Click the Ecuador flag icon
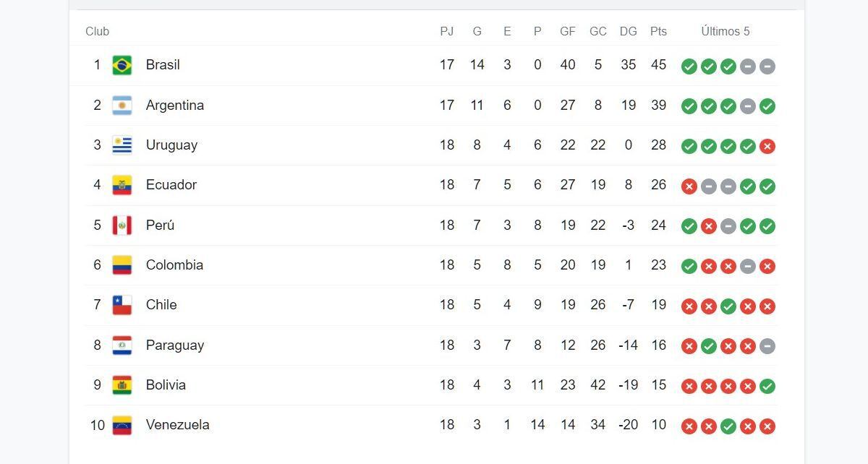Viewport: 868px width, 464px height. [x=124, y=185]
